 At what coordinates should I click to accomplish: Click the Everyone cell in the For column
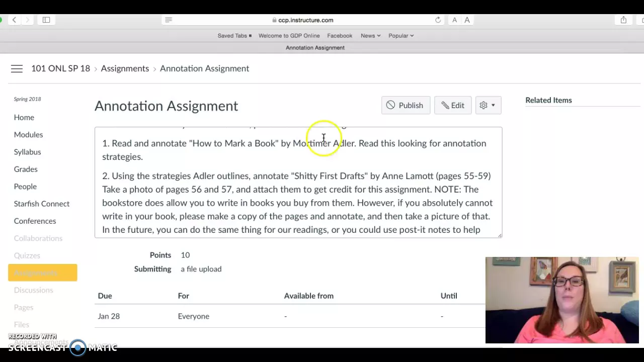[193, 316]
